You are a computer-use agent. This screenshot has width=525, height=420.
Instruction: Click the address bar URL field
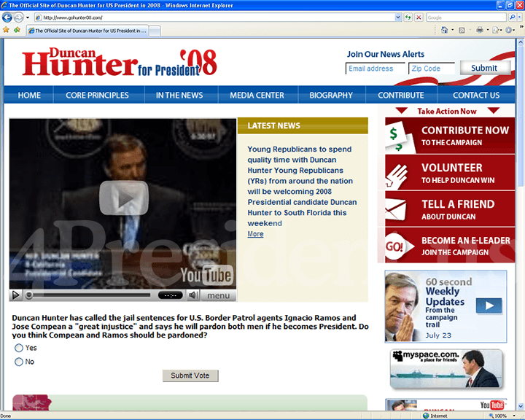pos(214,17)
